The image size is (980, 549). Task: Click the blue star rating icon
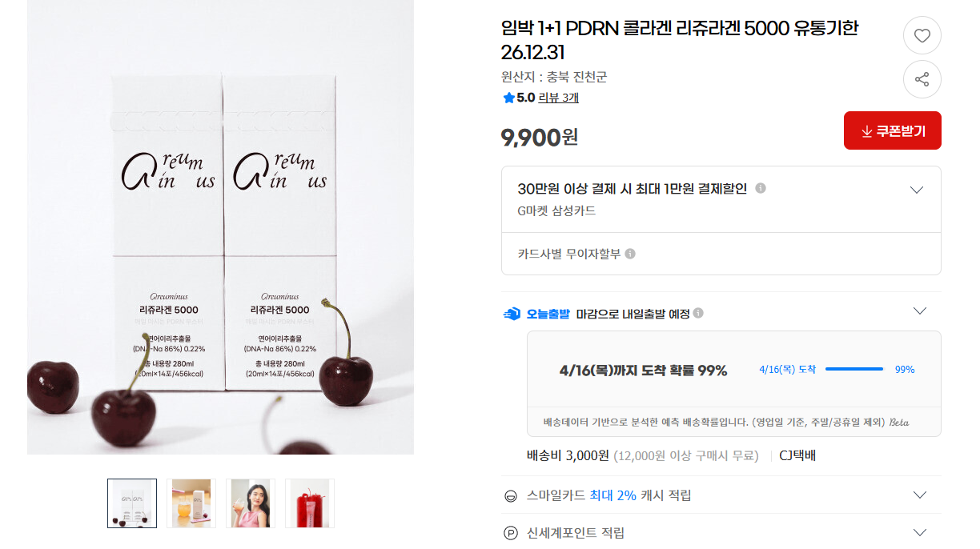508,98
